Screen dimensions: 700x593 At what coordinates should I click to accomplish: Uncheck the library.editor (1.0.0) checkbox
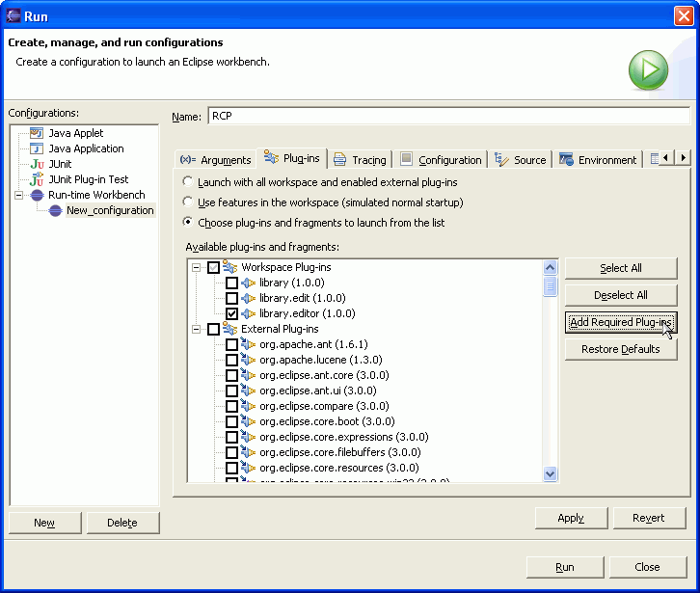(x=231, y=313)
